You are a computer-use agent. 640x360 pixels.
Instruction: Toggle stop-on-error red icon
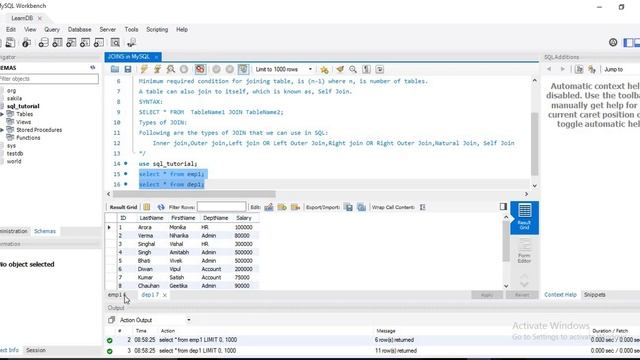[x=200, y=69]
